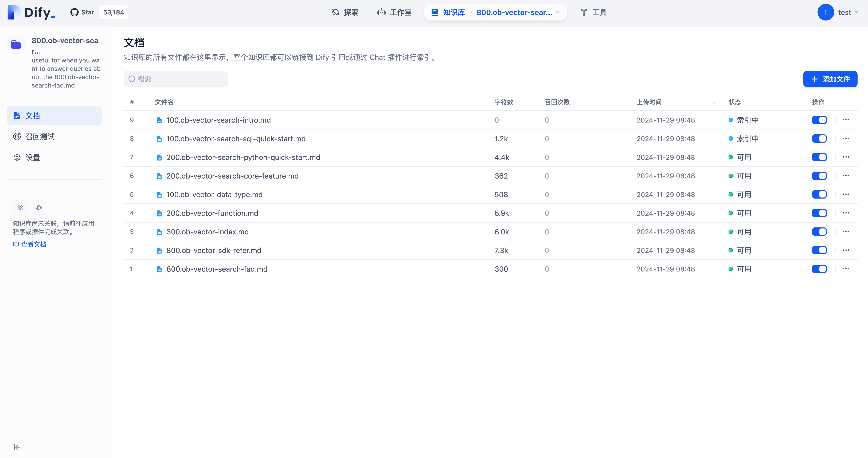Click the 索引中 status of 100.ob-vector-search-intro.md
The width and height of the screenshot is (868, 458).
743,120
